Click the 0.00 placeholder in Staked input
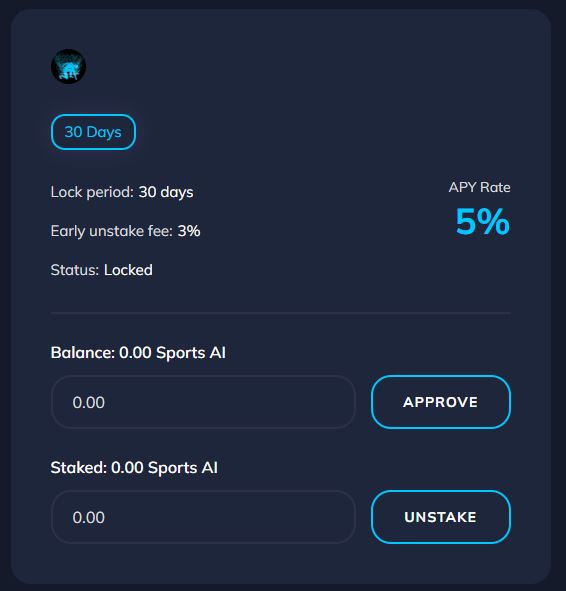This screenshot has width=566, height=591. click(x=89, y=518)
